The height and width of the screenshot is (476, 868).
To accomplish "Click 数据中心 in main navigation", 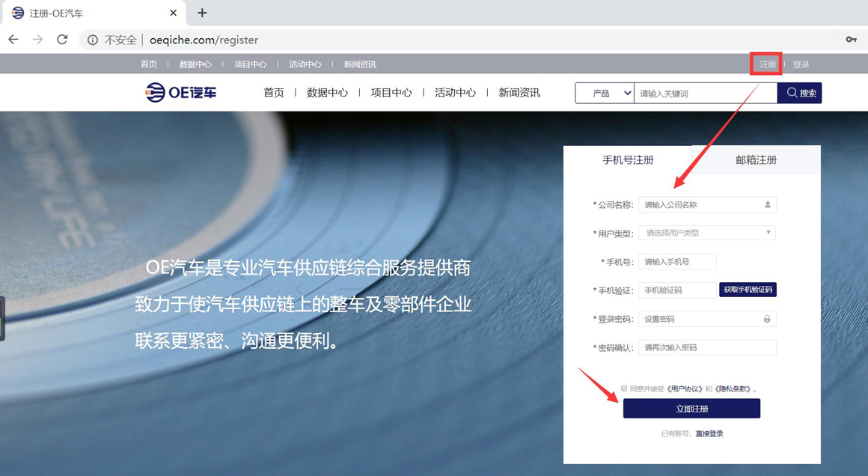I will pos(327,93).
